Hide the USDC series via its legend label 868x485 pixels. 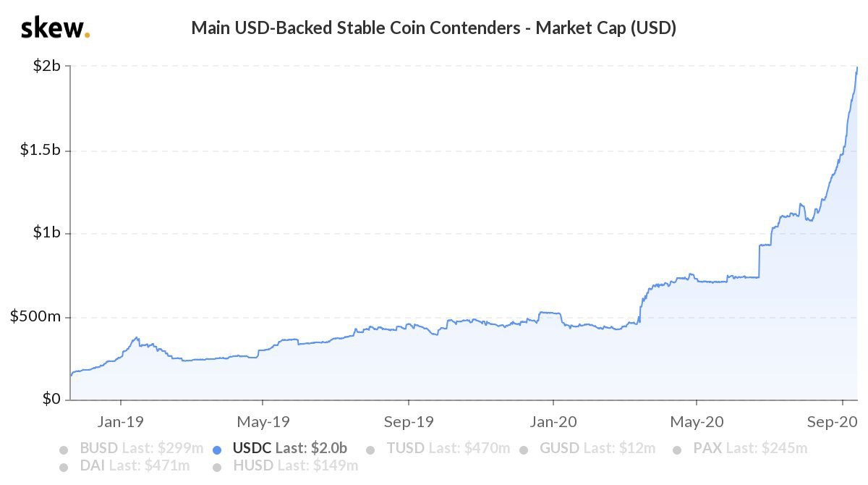(289, 449)
